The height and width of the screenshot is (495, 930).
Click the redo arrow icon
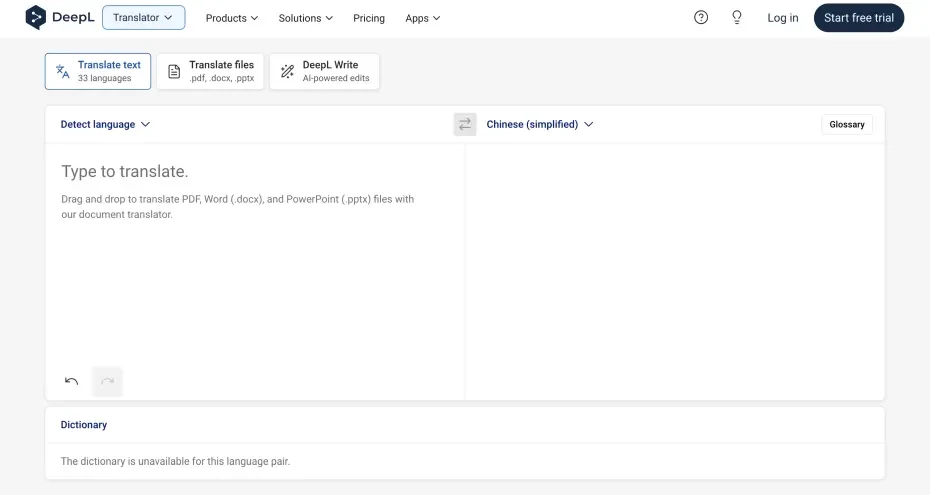click(107, 381)
